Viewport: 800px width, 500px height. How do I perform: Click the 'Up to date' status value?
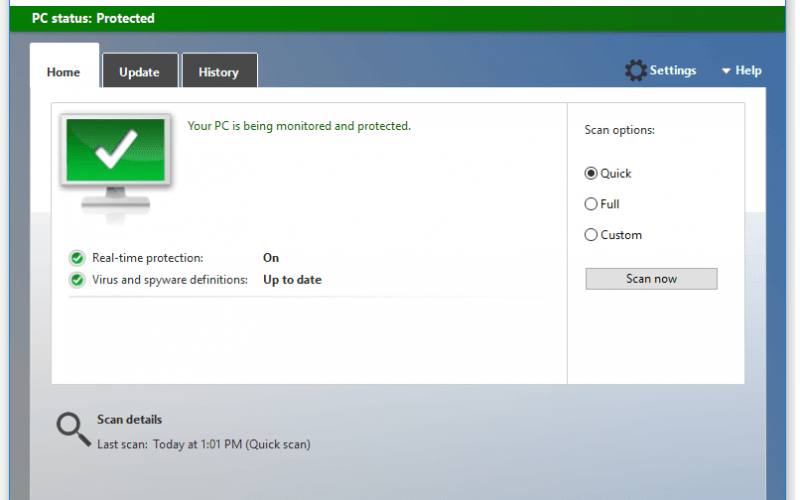click(x=292, y=280)
